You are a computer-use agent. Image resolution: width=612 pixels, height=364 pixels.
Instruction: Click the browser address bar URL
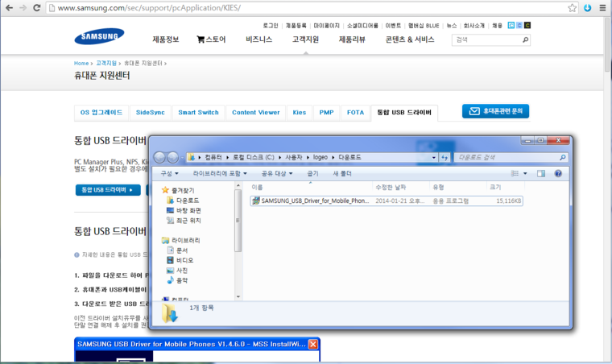tap(149, 8)
